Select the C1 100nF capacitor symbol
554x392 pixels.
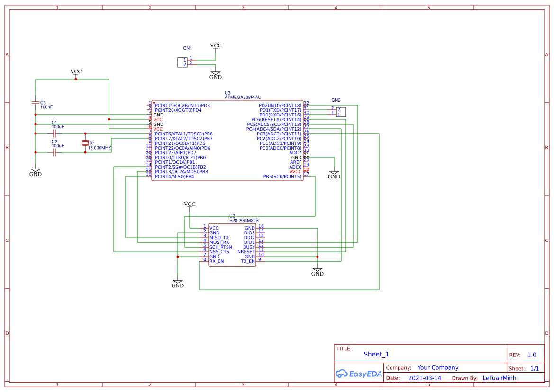[x=54, y=134]
